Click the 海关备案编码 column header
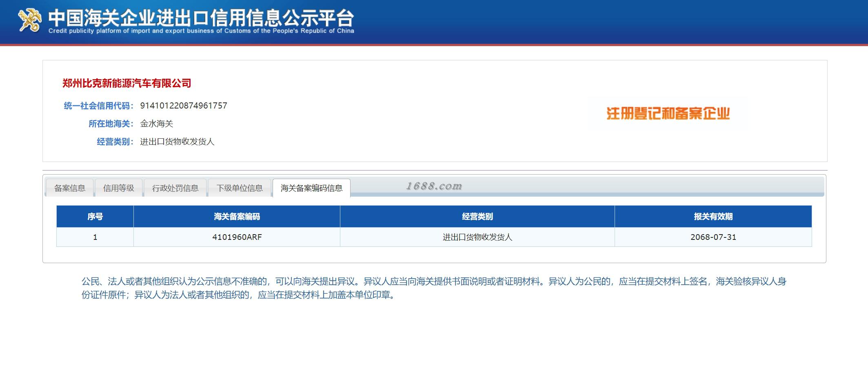 [237, 217]
